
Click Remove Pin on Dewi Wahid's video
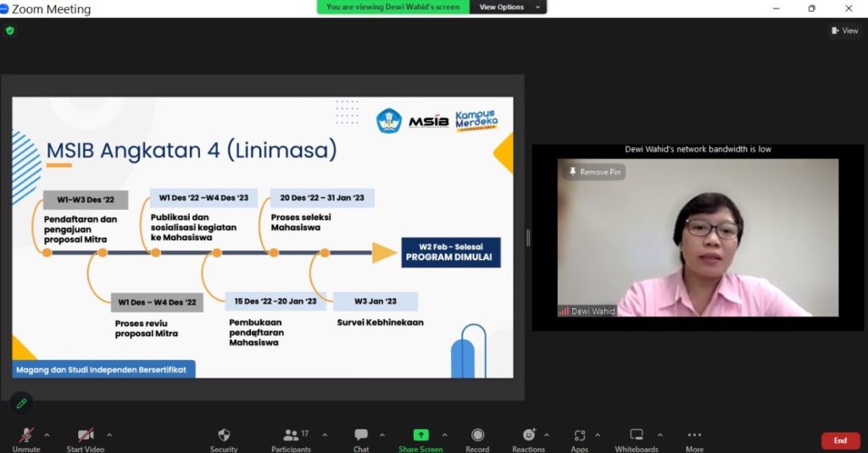[594, 172]
